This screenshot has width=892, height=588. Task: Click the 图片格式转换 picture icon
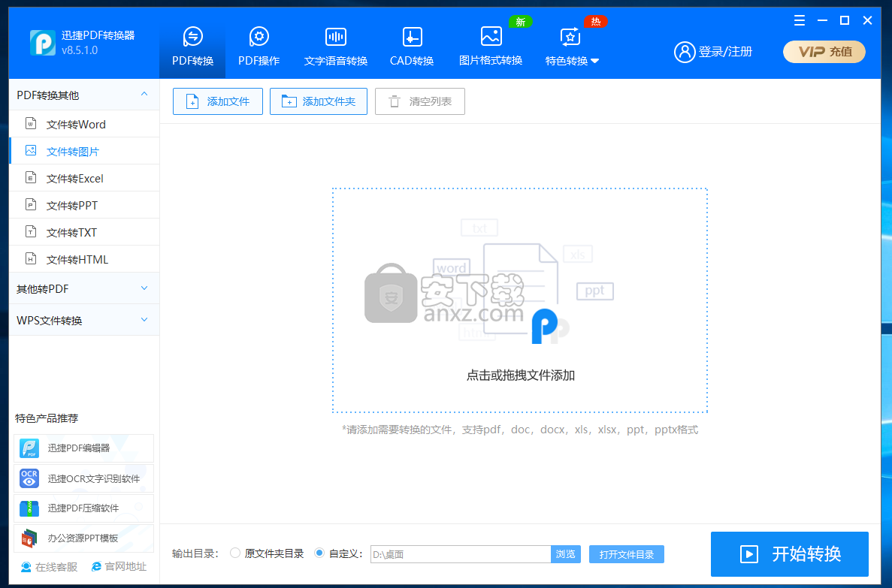(491, 36)
